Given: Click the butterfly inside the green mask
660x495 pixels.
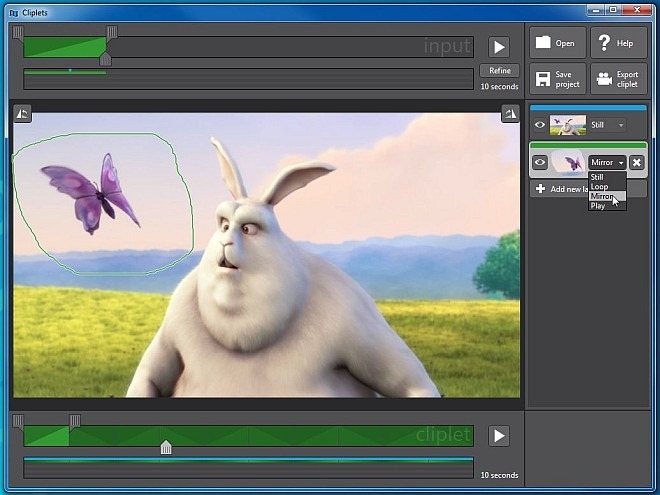Looking at the screenshot, I should (90, 194).
